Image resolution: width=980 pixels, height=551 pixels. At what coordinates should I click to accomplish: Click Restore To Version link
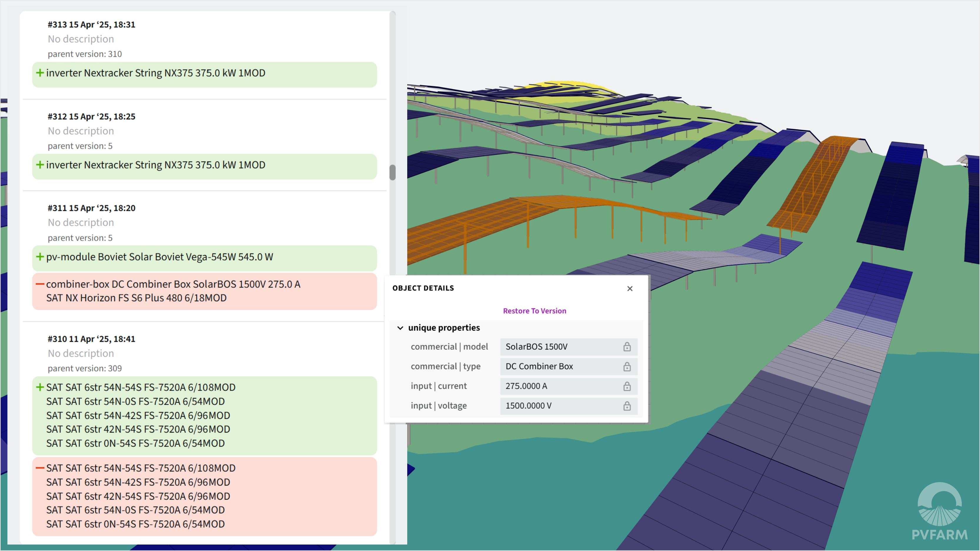point(534,311)
